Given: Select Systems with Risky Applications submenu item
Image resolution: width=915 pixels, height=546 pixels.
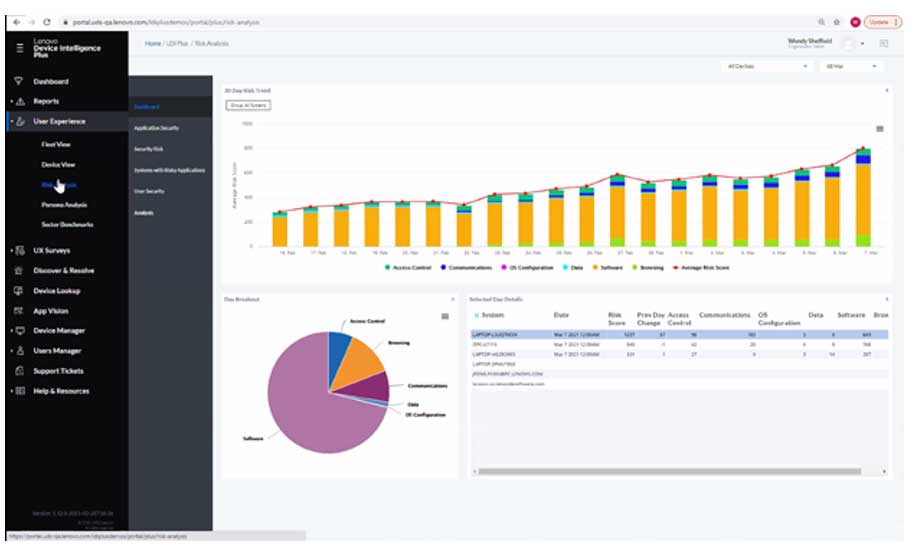Looking at the screenshot, I should click(168, 170).
